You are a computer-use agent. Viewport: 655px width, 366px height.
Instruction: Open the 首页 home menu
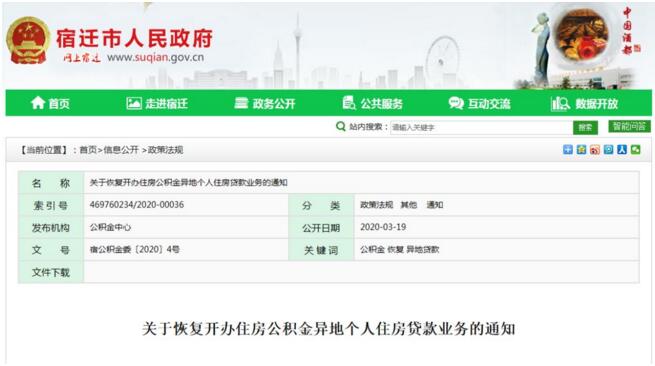pyautogui.click(x=50, y=103)
